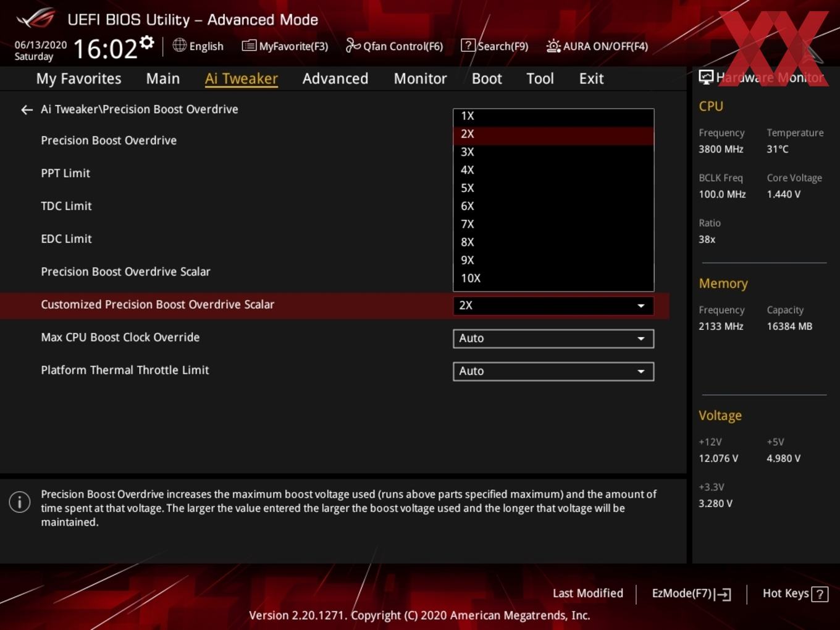Select the EDC Limit setting
840x630 pixels.
pos(66,239)
